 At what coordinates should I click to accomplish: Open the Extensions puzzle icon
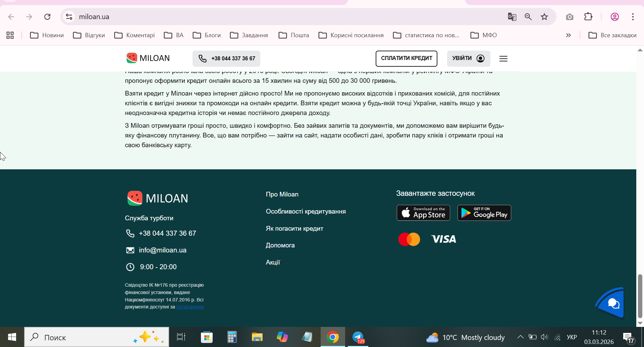(x=588, y=17)
